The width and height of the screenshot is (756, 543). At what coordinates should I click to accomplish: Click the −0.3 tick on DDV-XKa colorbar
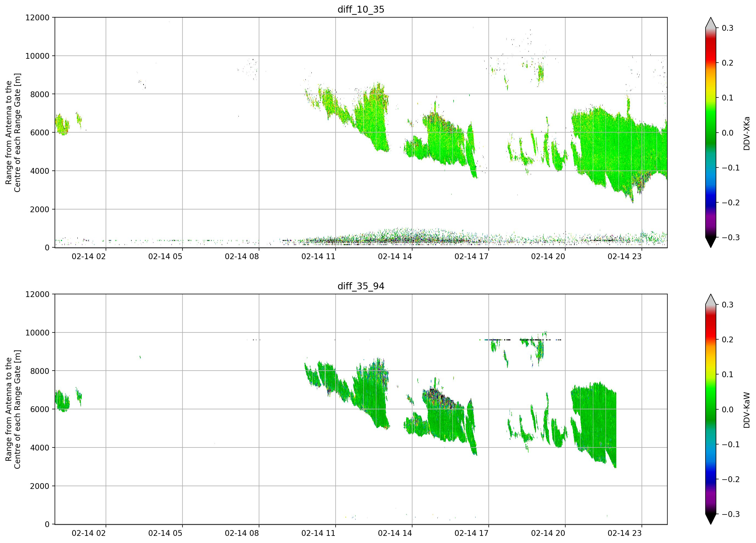tap(731, 237)
